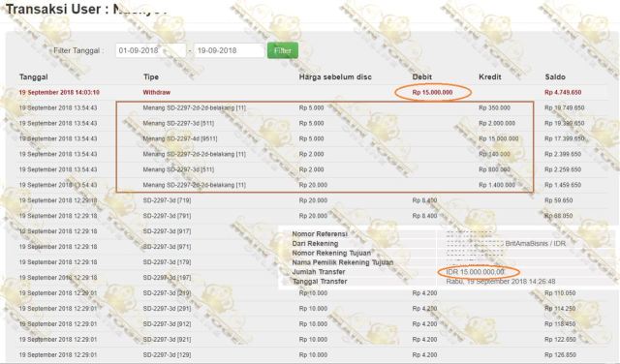620x364 pixels.
Task: Click the Tipe column header
Action: pyautogui.click(x=151, y=77)
